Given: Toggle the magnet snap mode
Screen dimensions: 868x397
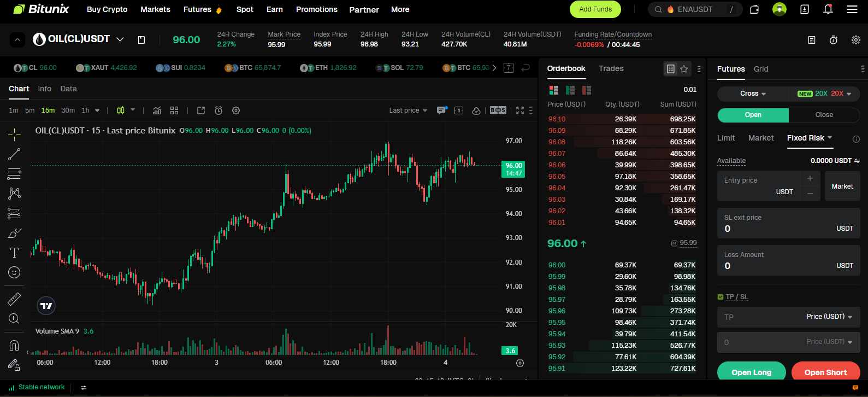Looking at the screenshot, I should click(14, 345).
